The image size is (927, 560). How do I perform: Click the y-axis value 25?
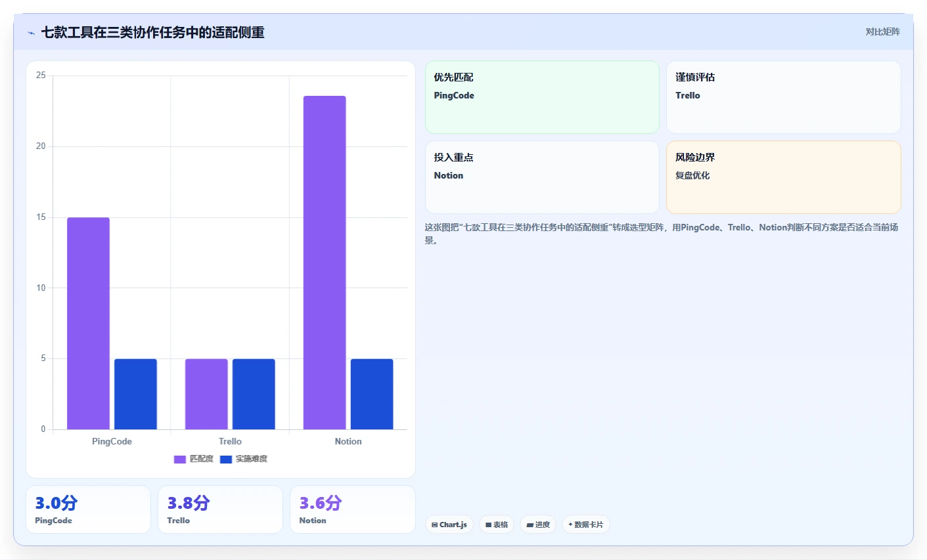41,75
